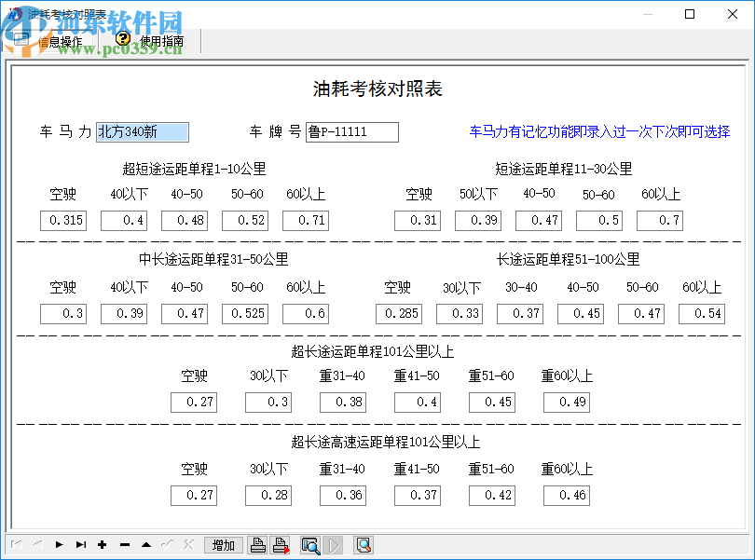The width and height of the screenshot is (755, 560).
Task: Open print preview with the magnifier icon
Action: tap(312, 545)
